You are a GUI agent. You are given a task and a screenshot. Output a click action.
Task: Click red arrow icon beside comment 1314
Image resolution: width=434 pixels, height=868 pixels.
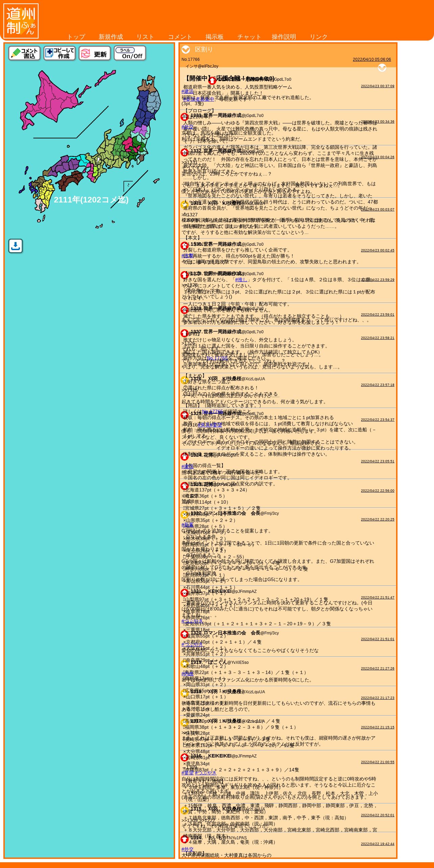tap(184, 839)
